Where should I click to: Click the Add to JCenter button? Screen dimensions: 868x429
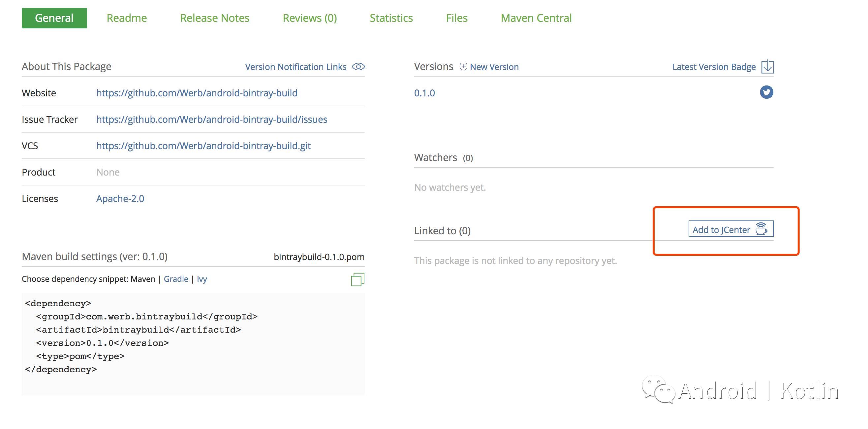(x=730, y=229)
